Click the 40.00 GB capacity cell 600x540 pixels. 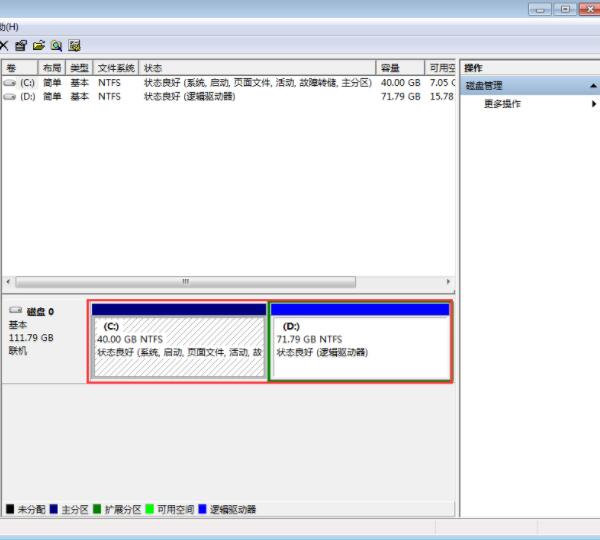(401, 83)
